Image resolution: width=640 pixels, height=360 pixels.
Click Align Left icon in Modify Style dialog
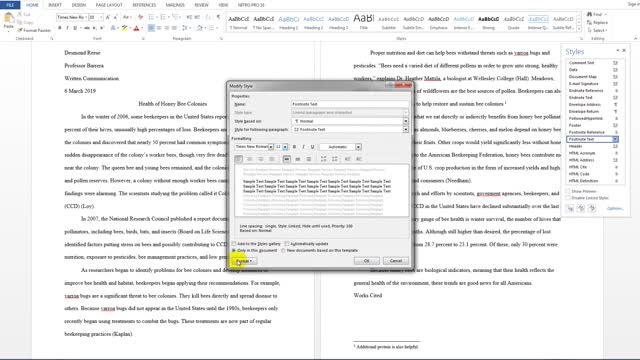[239, 159]
